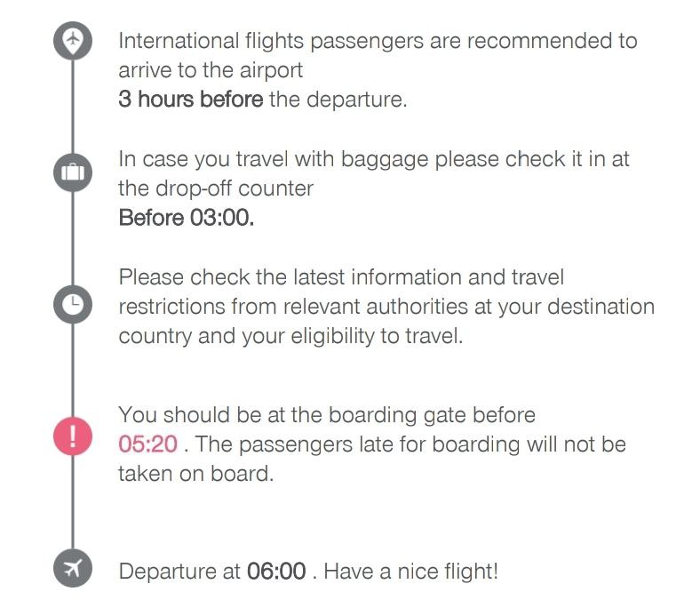The width and height of the screenshot is (700, 616).
Task: Click timeline line between pin and suitcase
Action: pos(73,107)
